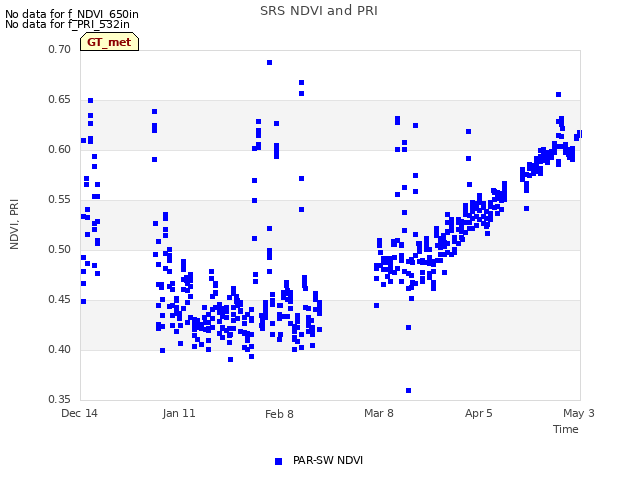Screen dimensions: 640x480
Task: Click the 0.45 y-axis tick label
Action: point(60,300)
